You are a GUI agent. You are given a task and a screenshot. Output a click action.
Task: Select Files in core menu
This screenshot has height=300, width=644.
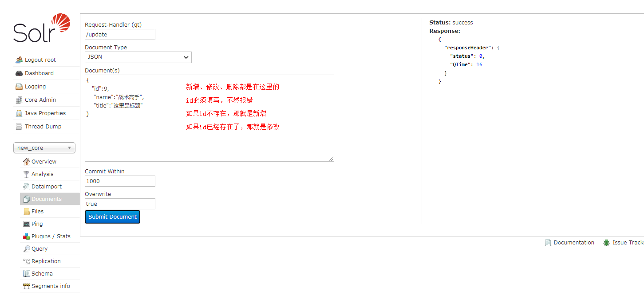coord(50,212)
